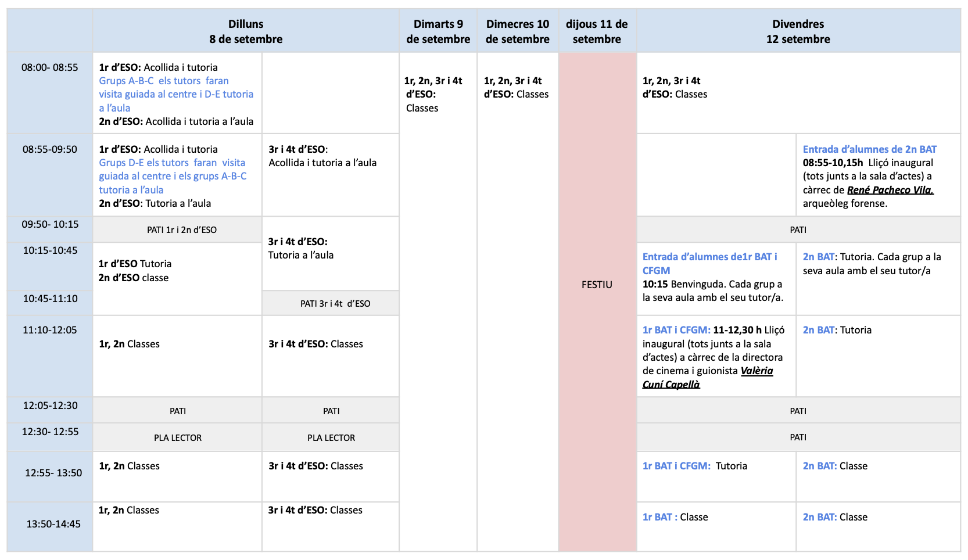This screenshot has height=560, width=968.
Task: Click the PATI 3r i 4t d'ESO cell
Action: 335,303
